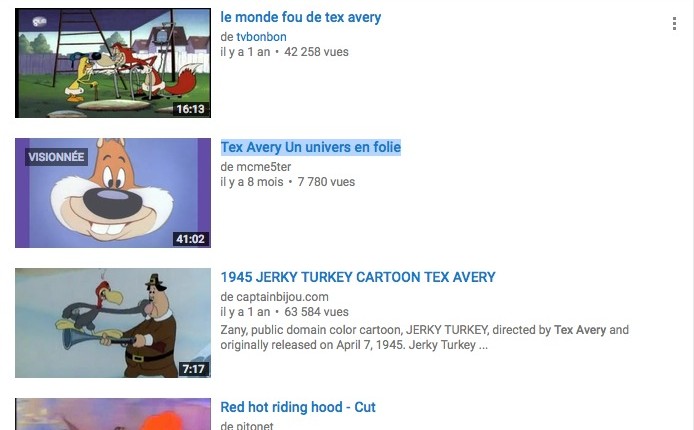694x430 pixels.
Task: Click the 41:02 duration badge
Action: click(190, 239)
